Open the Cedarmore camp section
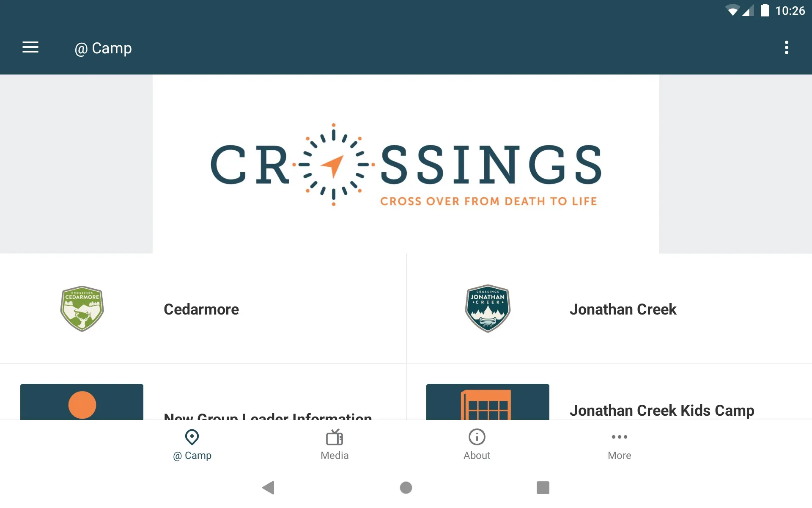This screenshot has height=508, width=812. tap(203, 309)
